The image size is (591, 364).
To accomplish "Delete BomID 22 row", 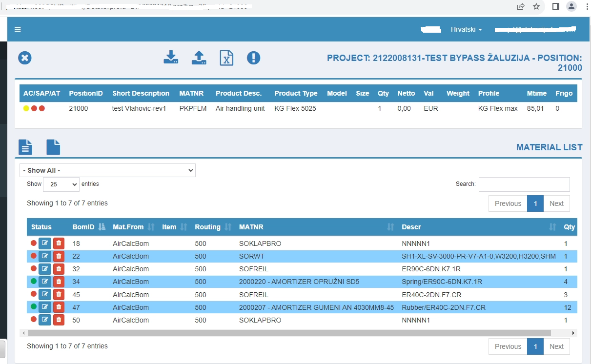I will click(59, 256).
